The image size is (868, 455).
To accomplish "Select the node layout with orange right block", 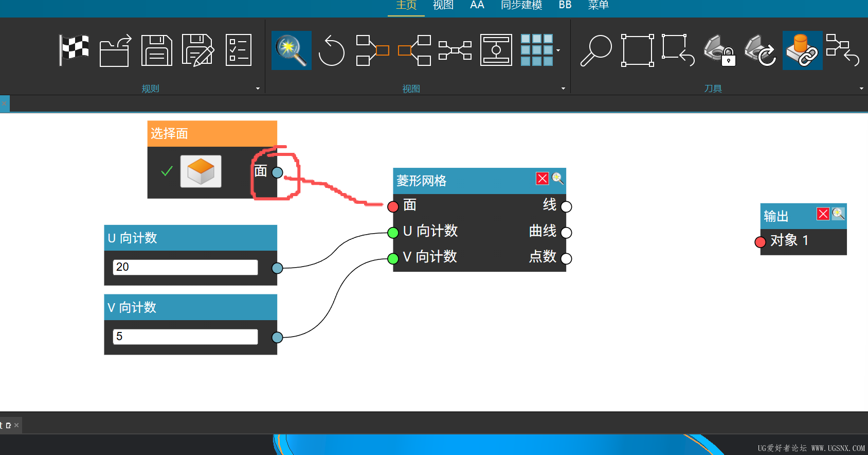I will tap(372, 50).
